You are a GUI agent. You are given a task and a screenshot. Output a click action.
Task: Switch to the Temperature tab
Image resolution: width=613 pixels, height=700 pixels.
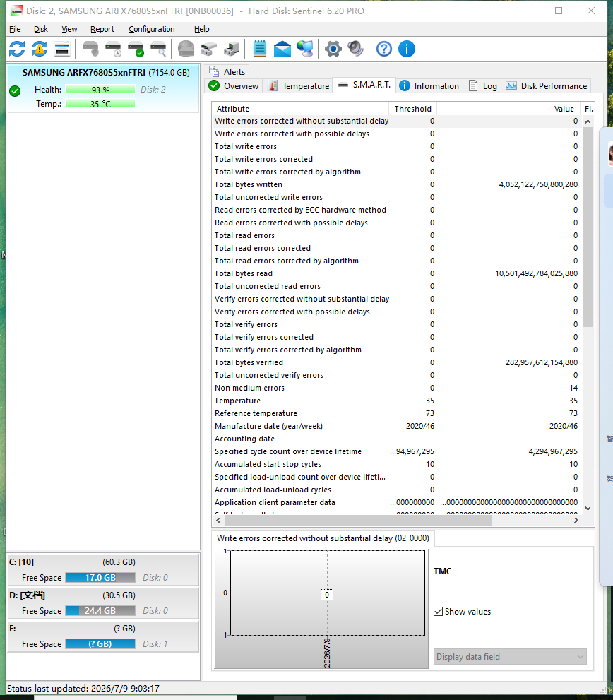pyautogui.click(x=299, y=85)
